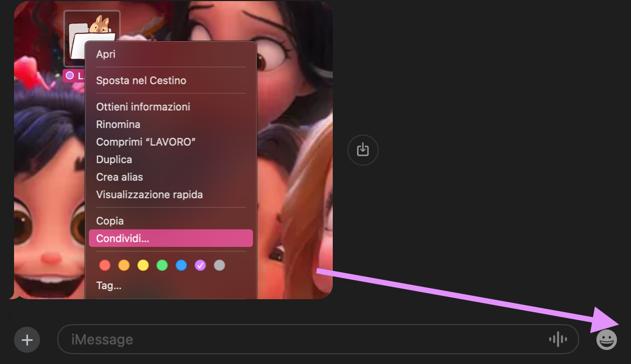
Task: Choose Apri from the context menu
Action: tap(106, 54)
